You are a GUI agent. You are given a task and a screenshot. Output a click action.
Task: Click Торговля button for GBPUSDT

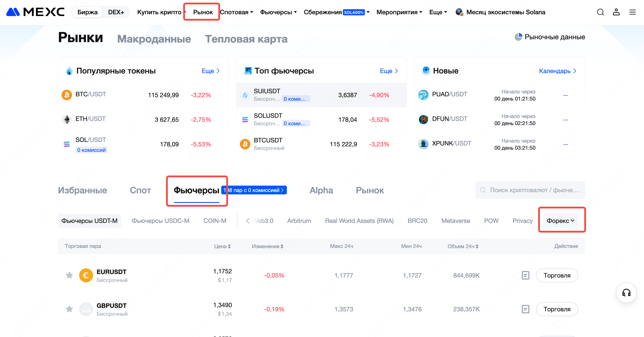click(557, 309)
